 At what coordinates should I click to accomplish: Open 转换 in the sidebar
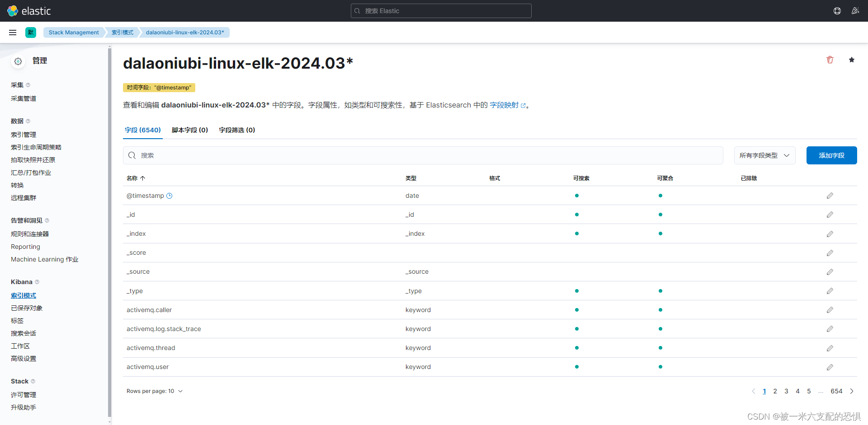pos(17,185)
